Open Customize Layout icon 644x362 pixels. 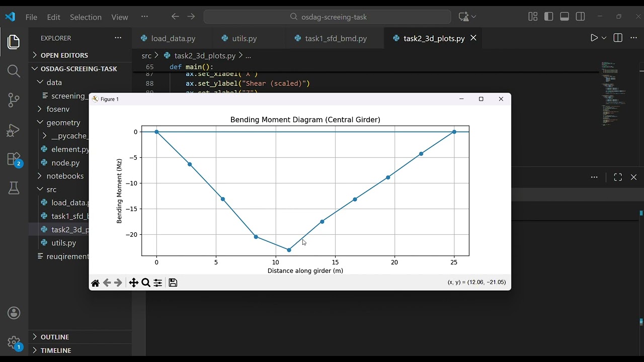click(533, 17)
